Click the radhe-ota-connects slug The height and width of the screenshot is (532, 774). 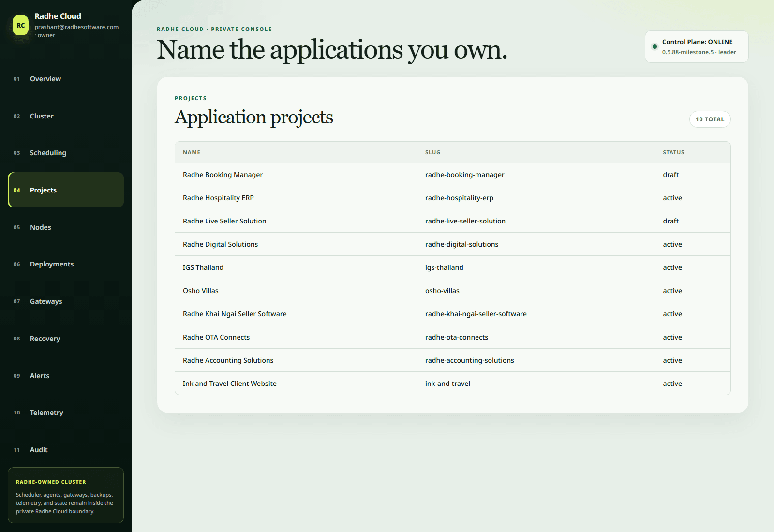(x=457, y=337)
